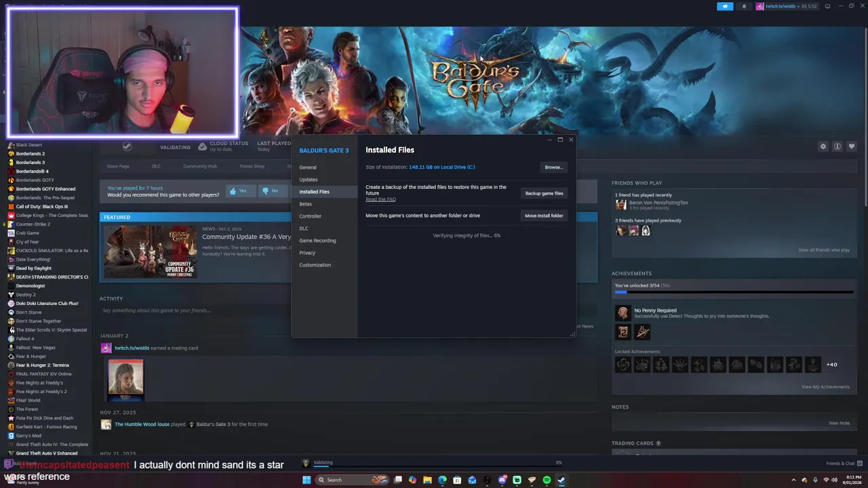This screenshot has width=868, height=488.
Task: Click the Browse... button
Action: point(553,167)
